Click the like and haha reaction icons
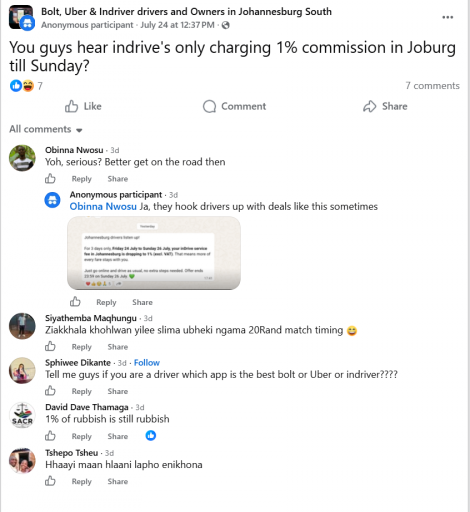The image size is (470, 512). coord(22,86)
